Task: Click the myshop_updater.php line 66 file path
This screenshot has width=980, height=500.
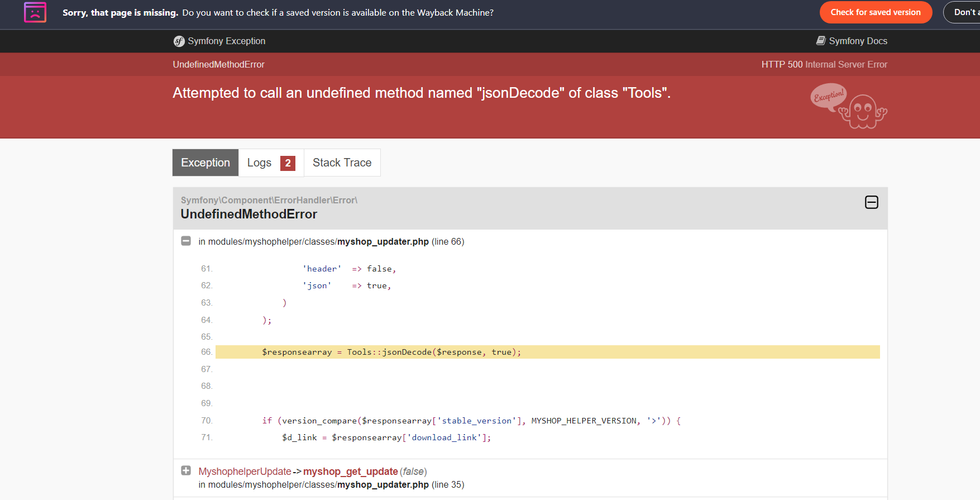Action: point(331,241)
